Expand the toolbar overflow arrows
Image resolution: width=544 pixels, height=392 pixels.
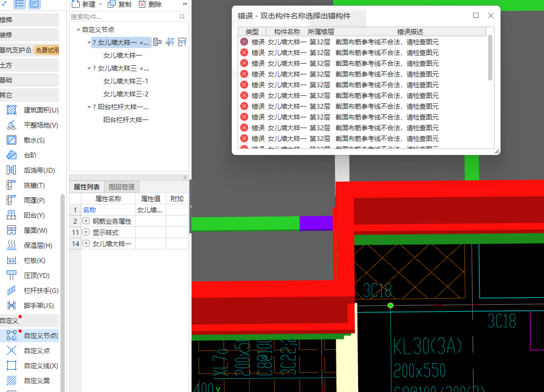click(x=185, y=4)
